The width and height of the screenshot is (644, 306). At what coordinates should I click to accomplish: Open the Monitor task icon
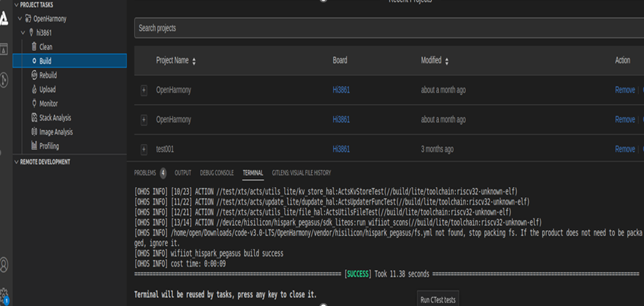pos(35,103)
